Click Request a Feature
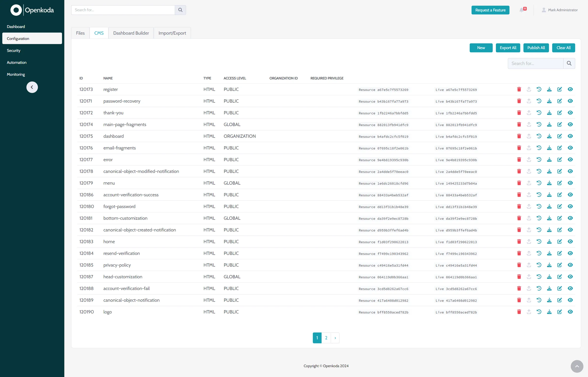The image size is (588, 377). [490, 10]
